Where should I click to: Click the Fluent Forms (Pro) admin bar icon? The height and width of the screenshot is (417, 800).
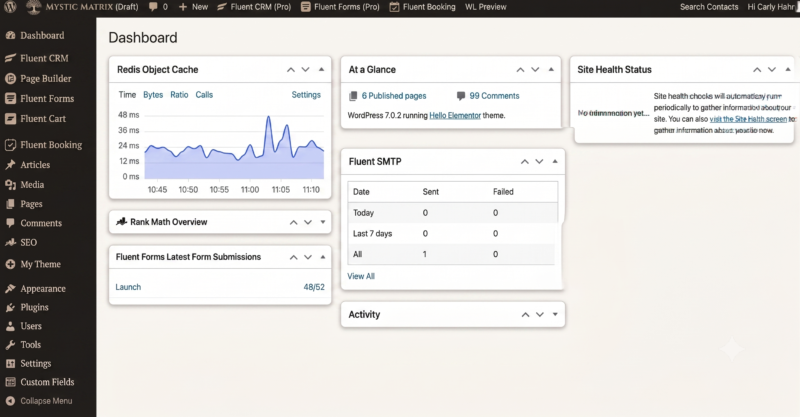(x=306, y=7)
